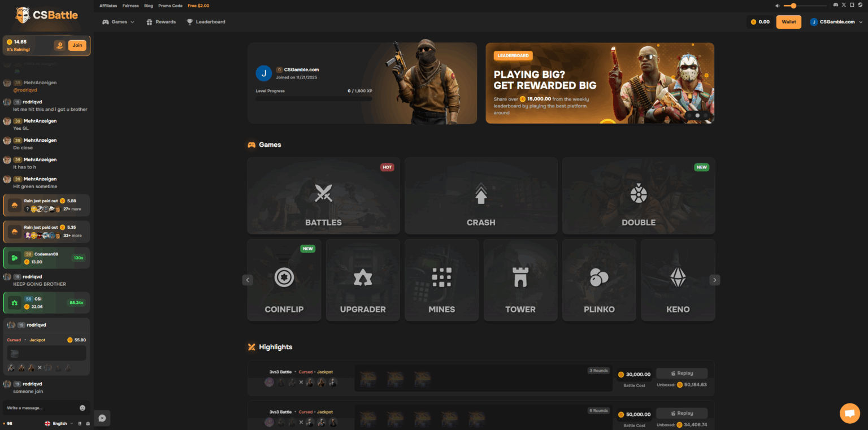Open the Games dropdown in the navbar
Viewport: 868px width, 430px height.
118,21
